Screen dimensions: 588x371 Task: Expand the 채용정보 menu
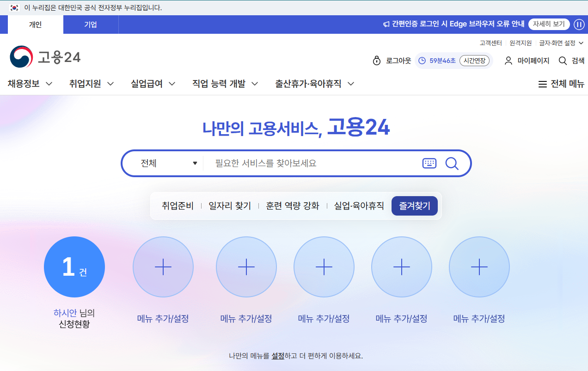[x=30, y=84]
